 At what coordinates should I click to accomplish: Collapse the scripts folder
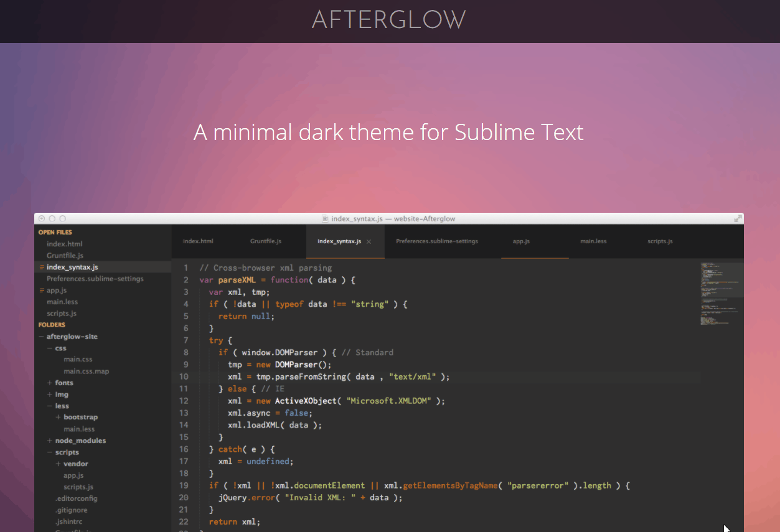(50, 452)
